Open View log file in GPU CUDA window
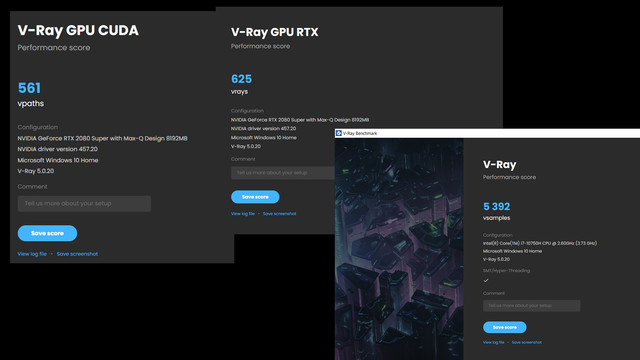This screenshot has width=640, height=360. [x=32, y=254]
